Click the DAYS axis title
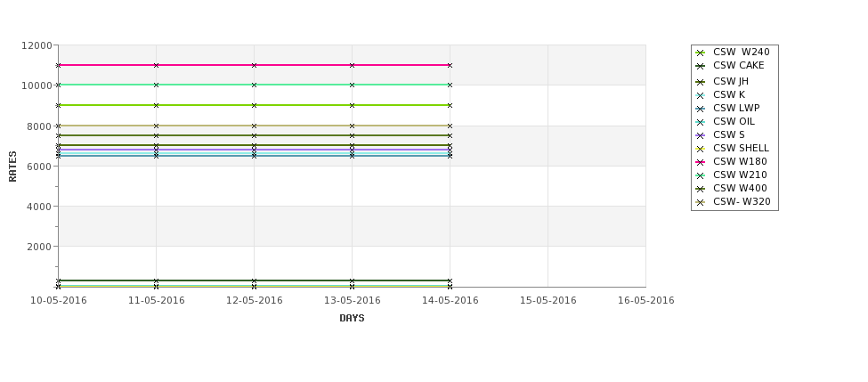Viewport: 868px width, 382px height. [352, 319]
